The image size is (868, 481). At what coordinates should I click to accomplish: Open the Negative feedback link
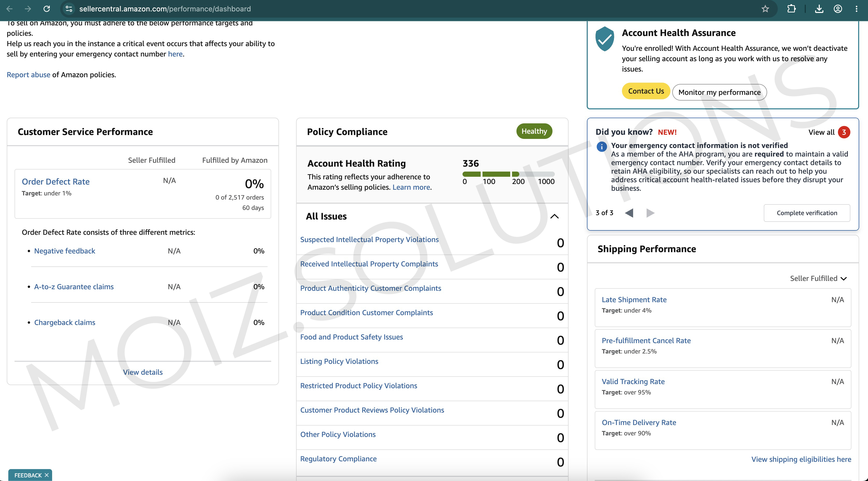click(65, 251)
